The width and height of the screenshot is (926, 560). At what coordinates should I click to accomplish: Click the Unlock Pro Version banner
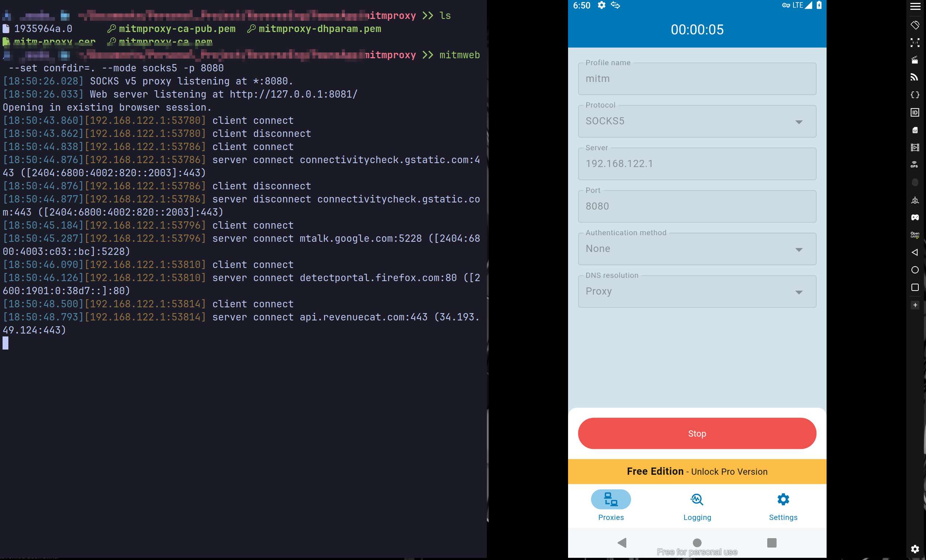click(x=697, y=471)
